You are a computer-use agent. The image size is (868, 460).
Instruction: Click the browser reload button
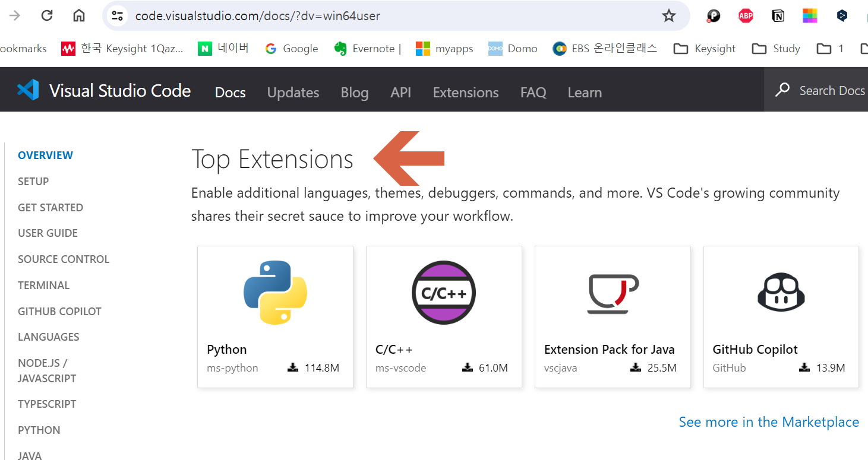tap(47, 16)
